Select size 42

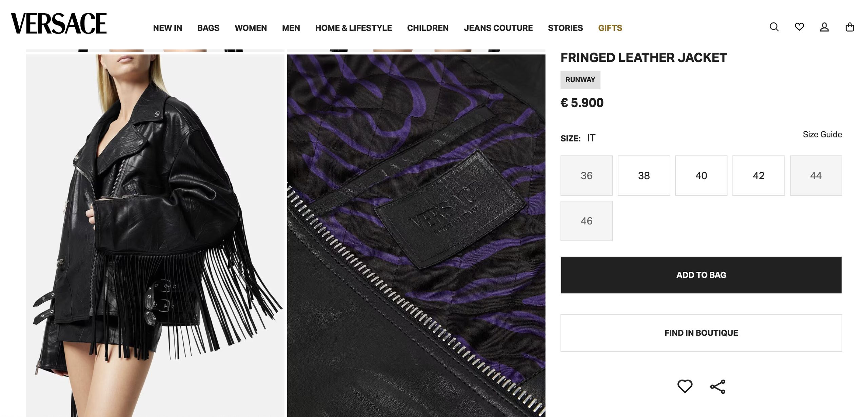[758, 175]
